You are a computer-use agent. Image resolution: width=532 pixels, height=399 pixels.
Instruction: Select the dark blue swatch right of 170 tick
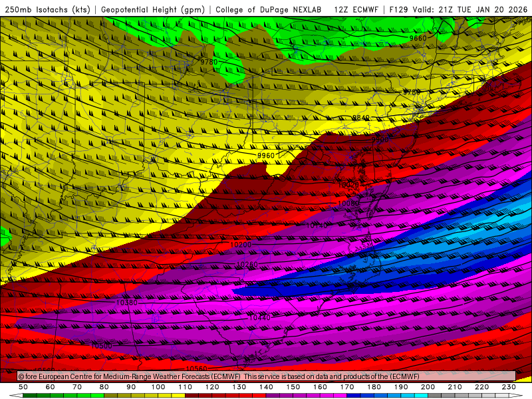[354, 396]
